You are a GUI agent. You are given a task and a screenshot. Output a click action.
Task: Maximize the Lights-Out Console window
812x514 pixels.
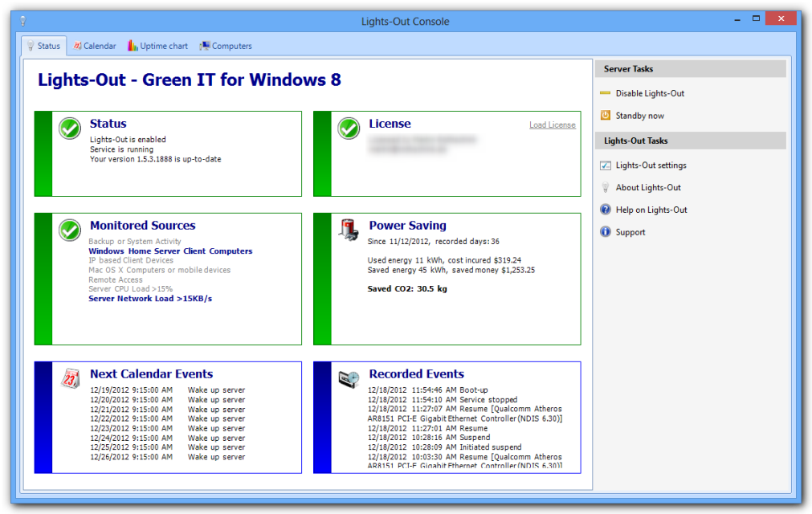click(756, 18)
